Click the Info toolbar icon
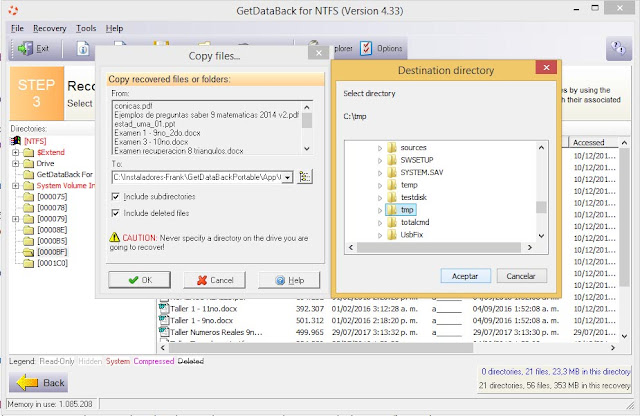The width and height of the screenshot is (640, 416). [x=83, y=49]
